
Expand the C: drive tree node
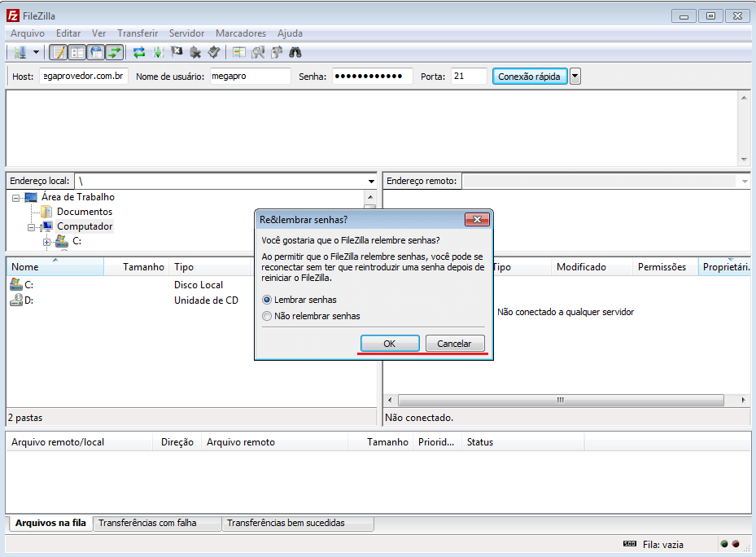pyautogui.click(x=47, y=242)
